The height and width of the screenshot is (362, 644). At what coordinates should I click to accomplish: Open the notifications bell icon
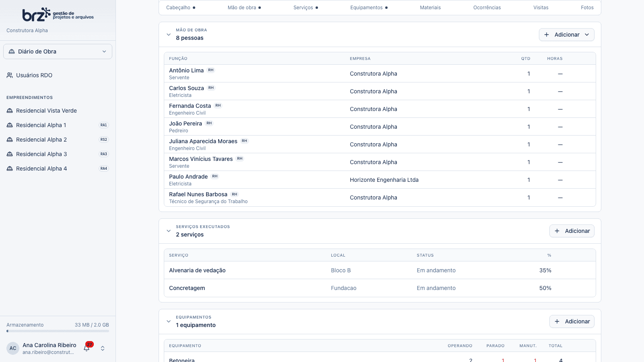coord(87,348)
